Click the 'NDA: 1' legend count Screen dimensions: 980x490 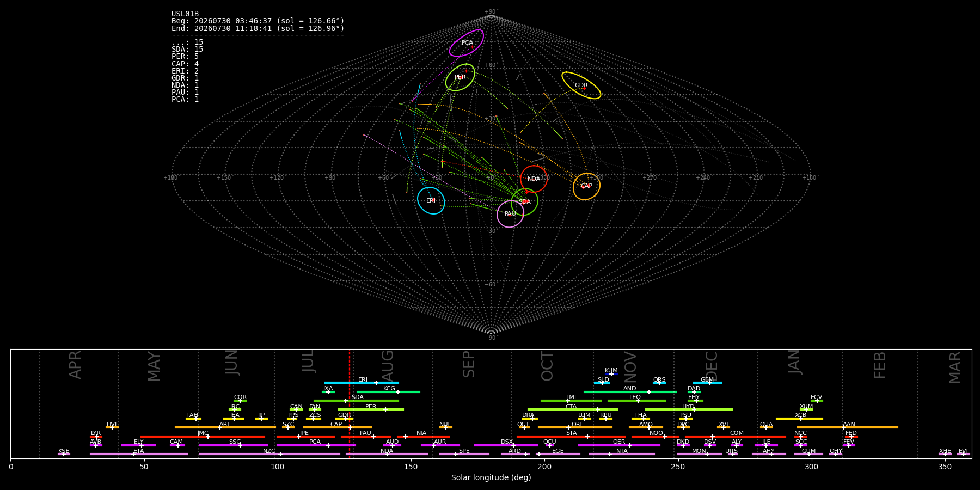[x=185, y=85]
